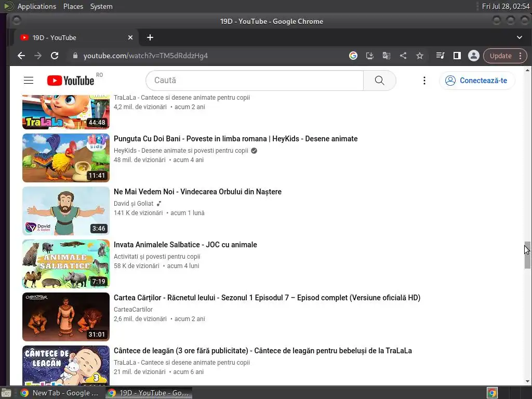Click the address bar URL

coord(145,56)
